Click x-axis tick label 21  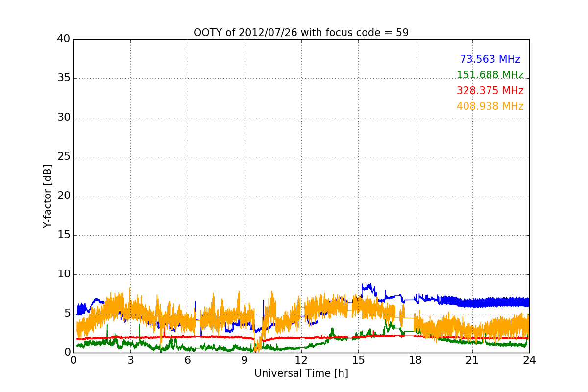tap(472, 360)
